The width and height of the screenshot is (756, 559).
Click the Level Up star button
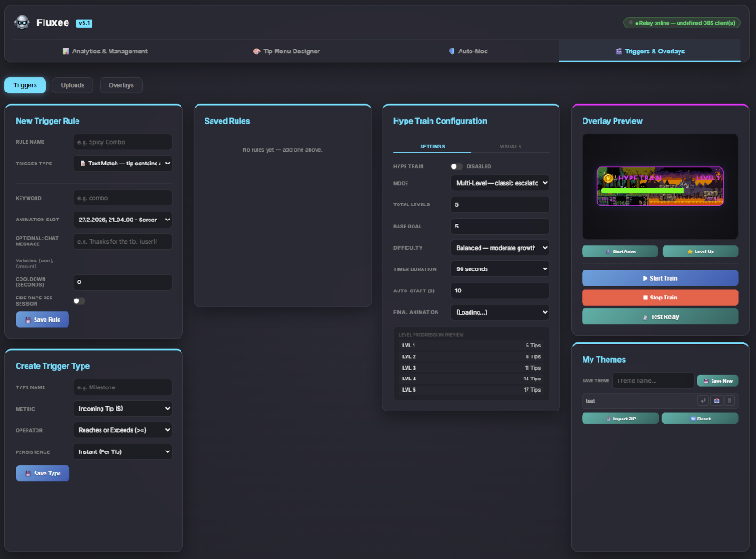click(700, 252)
